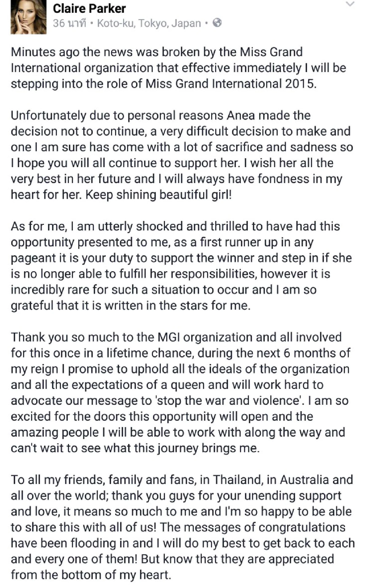
Task: Open the Koto-ku, Tokyo, Japan location link
Action: 149,23
